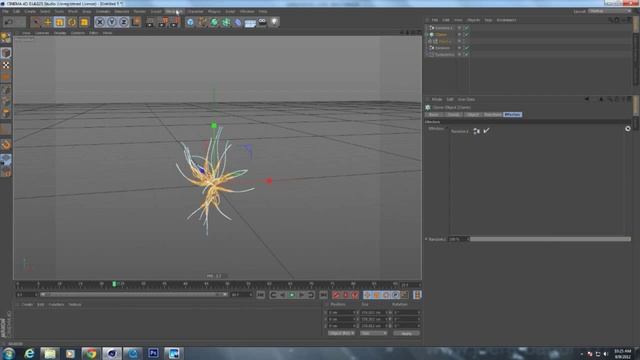Image resolution: width=640 pixels, height=360 pixels.
Task: Open Object manager File menu
Action: [435, 20]
